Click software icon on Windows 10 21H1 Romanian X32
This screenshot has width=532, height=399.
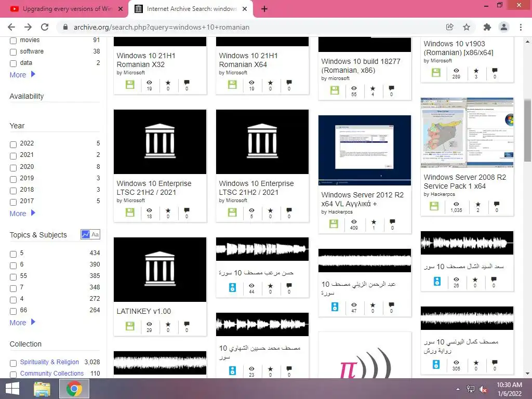130,85
